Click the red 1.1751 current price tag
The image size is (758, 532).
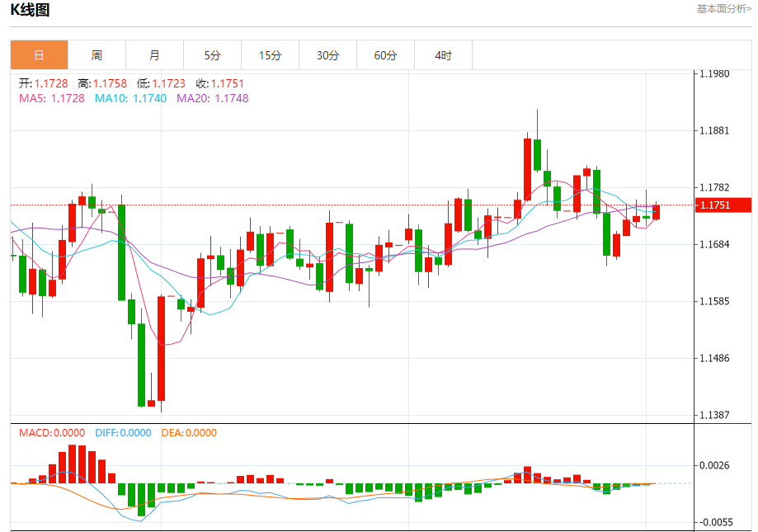point(723,205)
